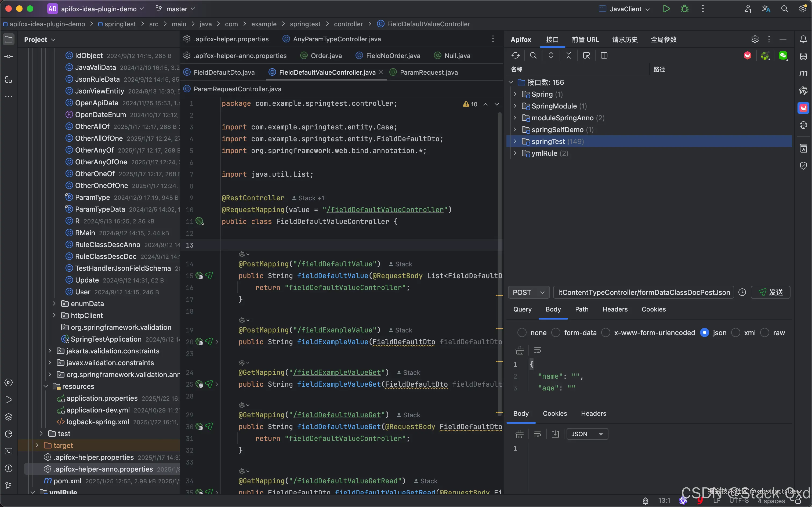Click the collapse all icon in Apifox toolbar
Image resolution: width=812 pixels, height=507 pixels.
point(569,55)
